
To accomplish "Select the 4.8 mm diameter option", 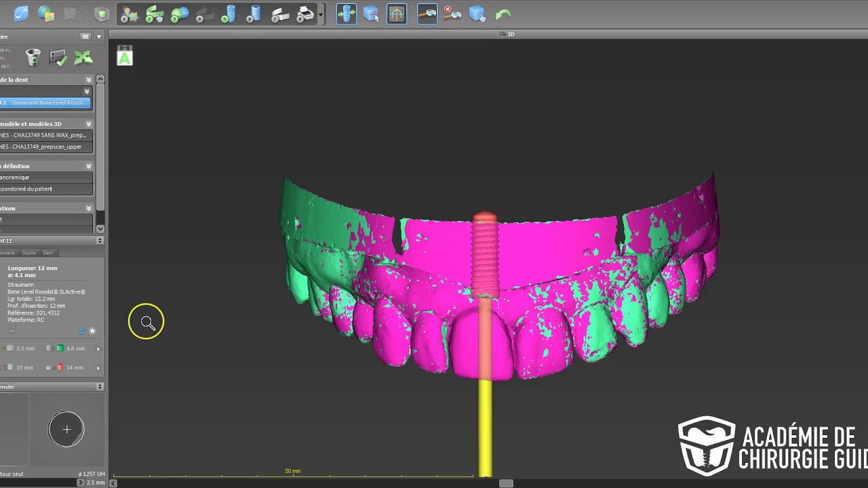I will pyautogui.click(x=71, y=348).
